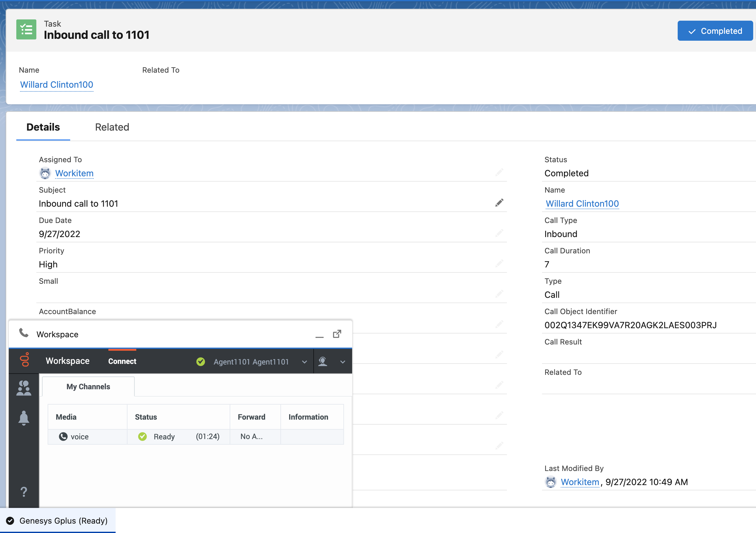Click the phone icon in Workspace header
This screenshot has width=756, height=533.
[x=24, y=333]
